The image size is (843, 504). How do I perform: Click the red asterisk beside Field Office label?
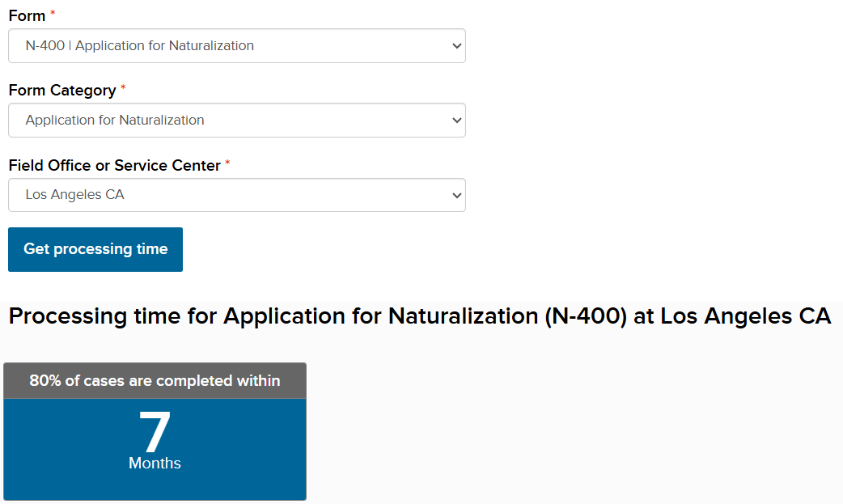[228, 163]
